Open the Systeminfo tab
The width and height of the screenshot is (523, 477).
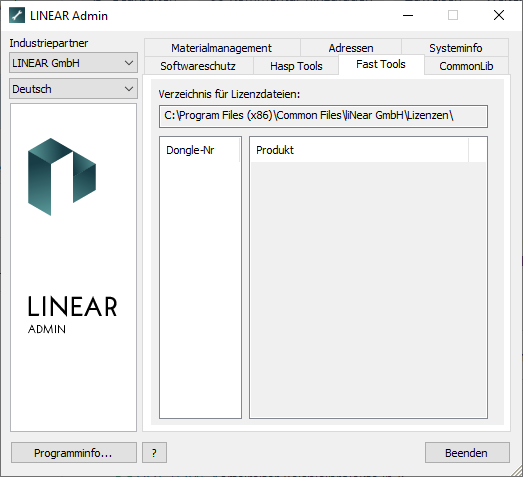[455, 48]
